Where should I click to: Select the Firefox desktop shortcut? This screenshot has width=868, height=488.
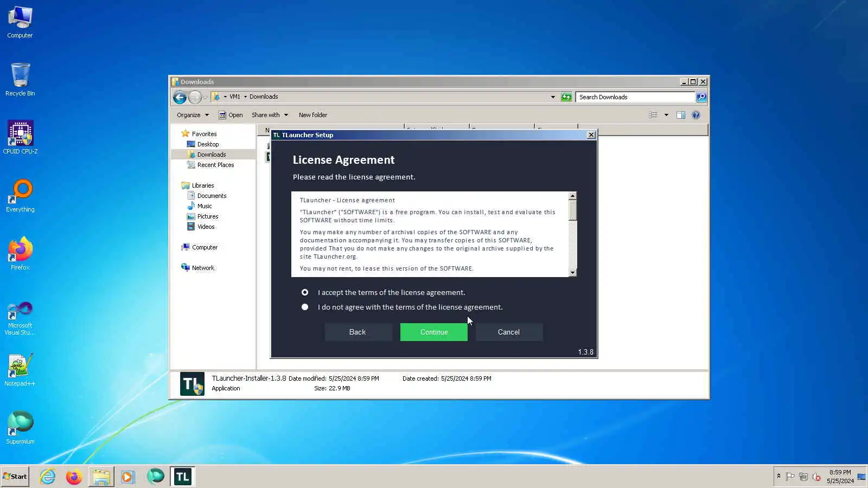pos(20,254)
